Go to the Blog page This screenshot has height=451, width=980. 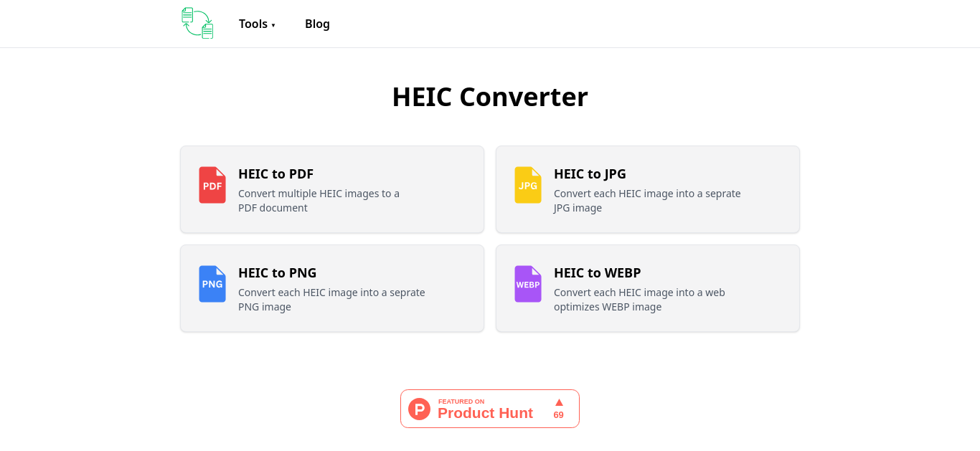(x=317, y=24)
